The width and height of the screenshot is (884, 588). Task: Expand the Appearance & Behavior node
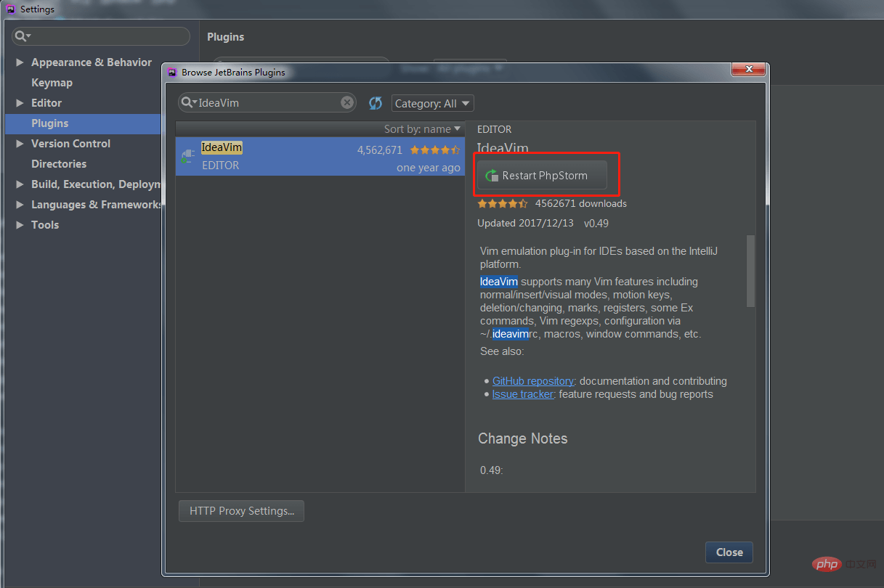[20, 62]
